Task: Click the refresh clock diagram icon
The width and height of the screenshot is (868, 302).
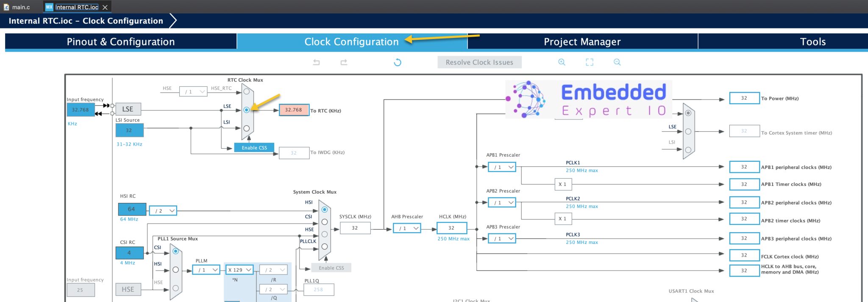Action: click(x=397, y=62)
